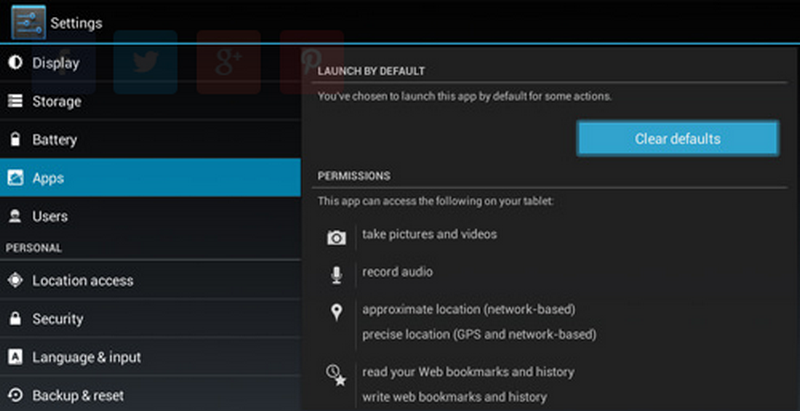Open Storage settings
This screenshot has height=411, width=800.
coord(150,101)
